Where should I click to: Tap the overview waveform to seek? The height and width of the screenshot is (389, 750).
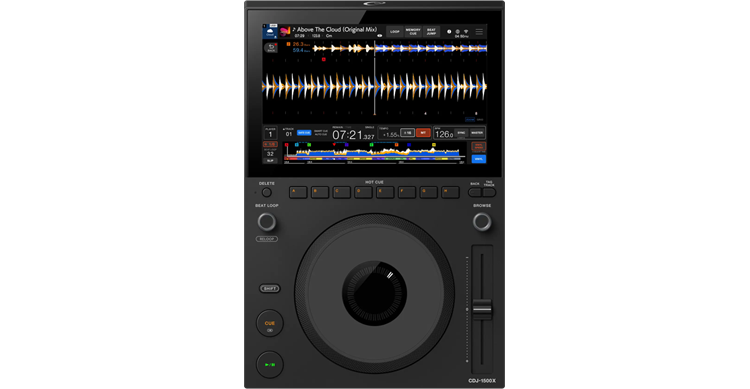coord(374,154)
